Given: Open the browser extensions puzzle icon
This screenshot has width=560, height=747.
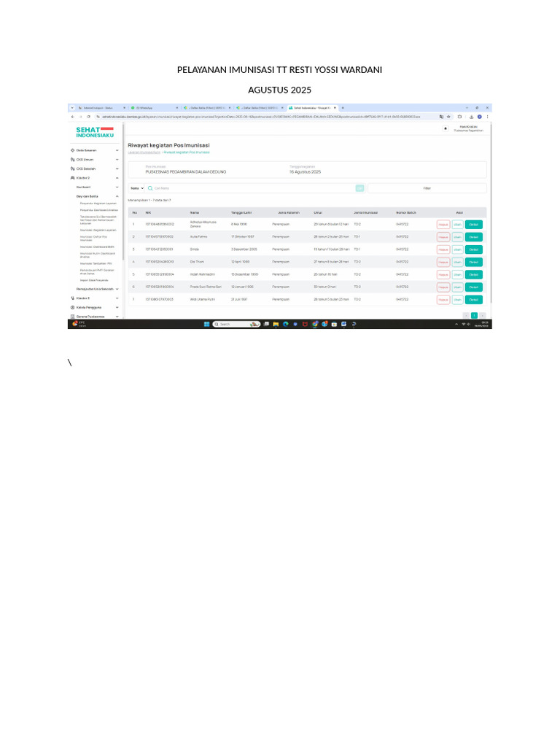Looking at the screenshot, I should [x=459, y=117].
